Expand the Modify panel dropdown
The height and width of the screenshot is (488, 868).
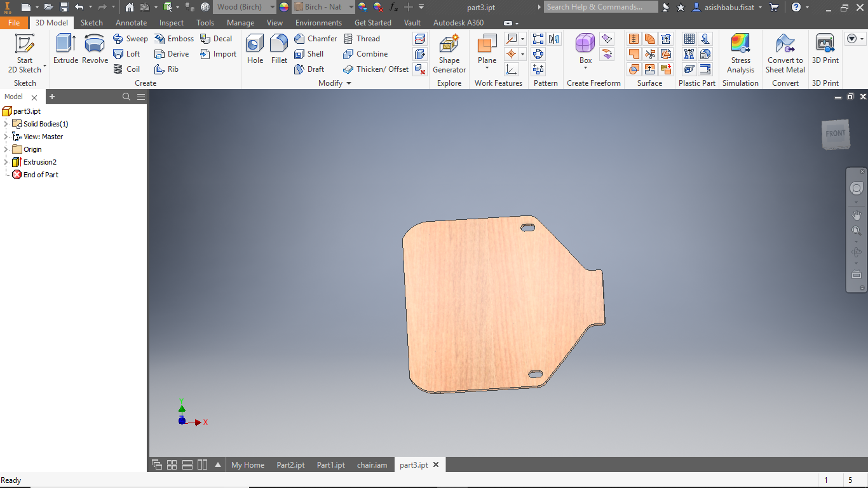(349, 83)
